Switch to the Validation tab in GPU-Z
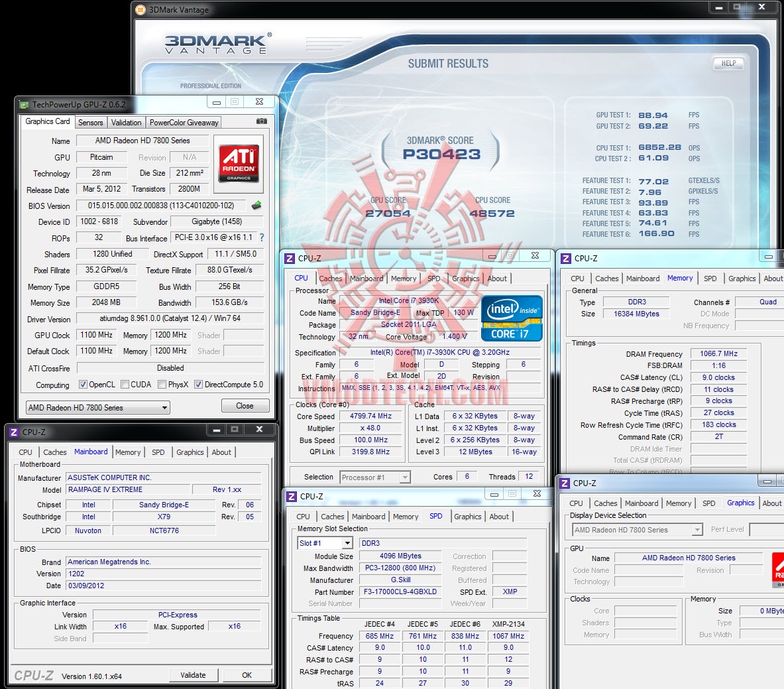Screen dimensions: 784x689 (126, 123)
